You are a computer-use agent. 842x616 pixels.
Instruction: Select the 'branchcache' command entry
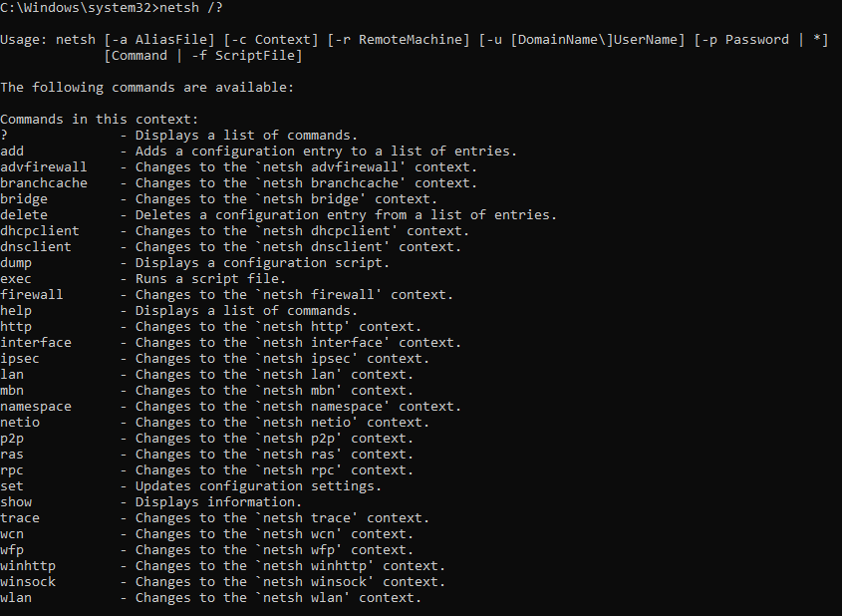(x=44, y=183)
